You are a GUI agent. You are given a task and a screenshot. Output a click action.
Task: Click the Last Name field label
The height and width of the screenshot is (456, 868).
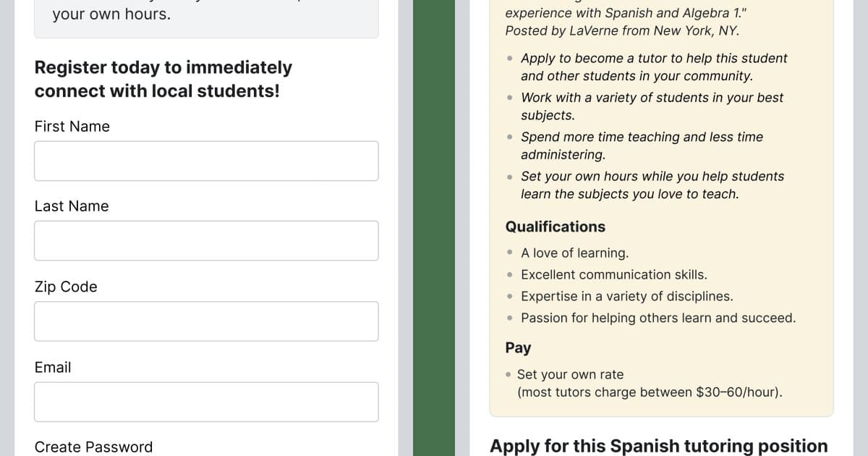pos(72,206)
